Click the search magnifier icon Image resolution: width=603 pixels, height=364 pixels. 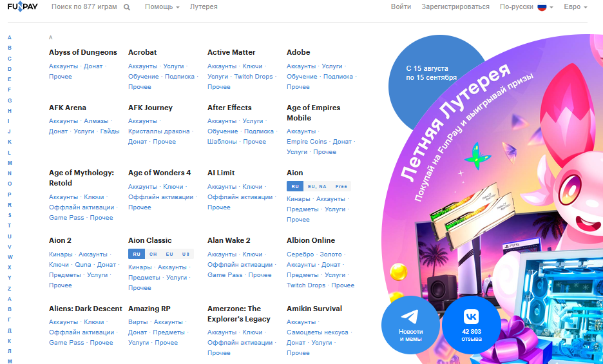[127, 7]
